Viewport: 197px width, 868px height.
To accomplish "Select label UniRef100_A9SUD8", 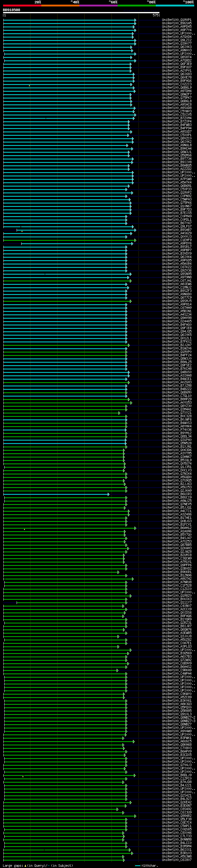I will pos(177,108).
